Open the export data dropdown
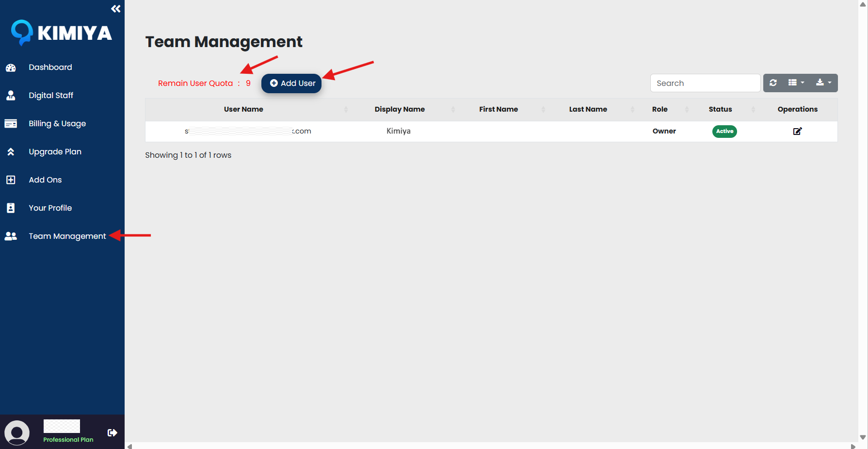 [x=823, y=83]
